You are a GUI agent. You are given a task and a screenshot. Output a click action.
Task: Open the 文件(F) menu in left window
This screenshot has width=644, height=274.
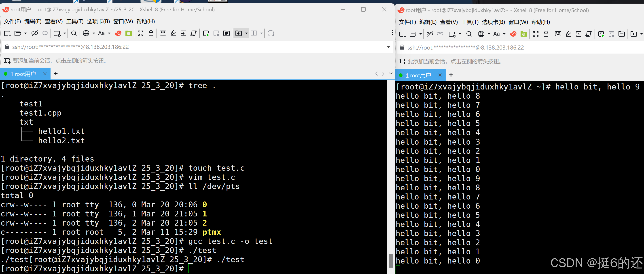point(12,21)
